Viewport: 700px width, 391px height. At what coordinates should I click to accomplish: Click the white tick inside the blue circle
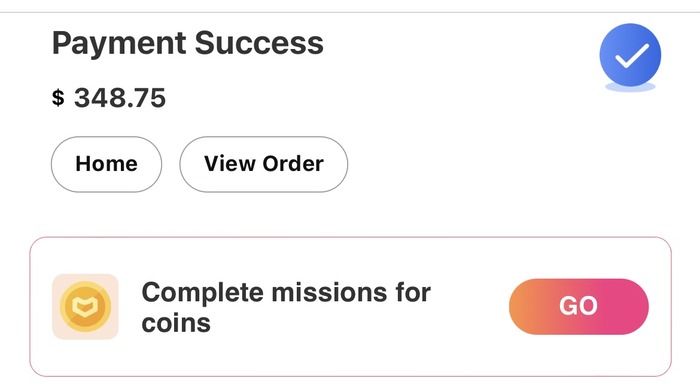(x=631, y=56)
